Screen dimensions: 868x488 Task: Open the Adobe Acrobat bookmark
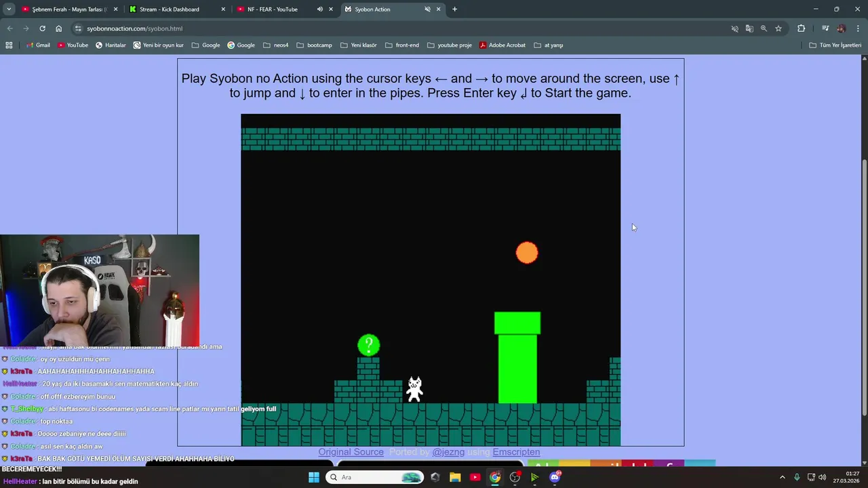click(x=502, y=45)
